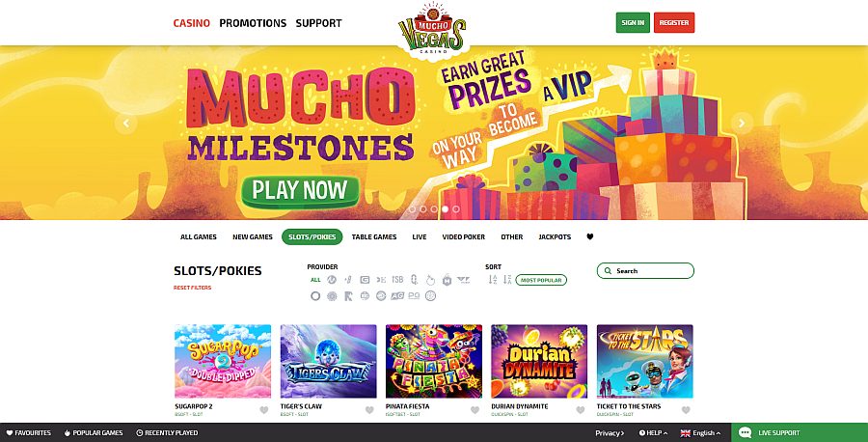Go to next banner with right arrow
Screen dimensions: 868x442
(742, 123)
